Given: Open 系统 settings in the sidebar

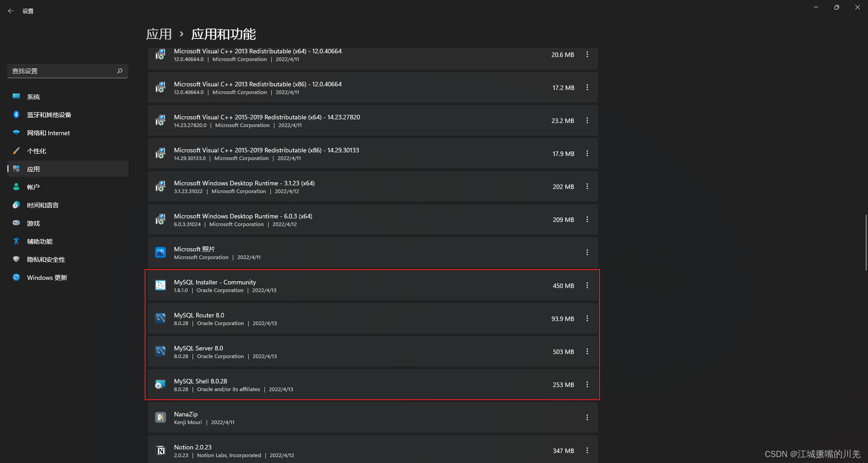Looking at the screenshot, I should pos(68,97).
